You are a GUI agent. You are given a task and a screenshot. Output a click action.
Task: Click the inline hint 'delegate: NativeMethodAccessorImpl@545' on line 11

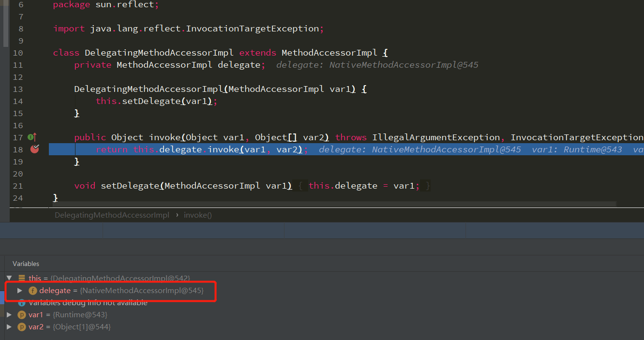pos(377,65)
